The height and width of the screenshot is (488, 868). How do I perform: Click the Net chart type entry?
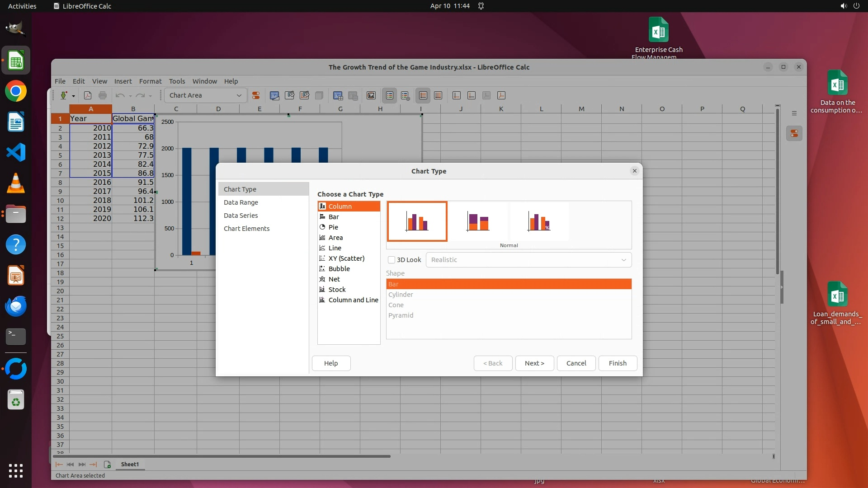[334, 279]
